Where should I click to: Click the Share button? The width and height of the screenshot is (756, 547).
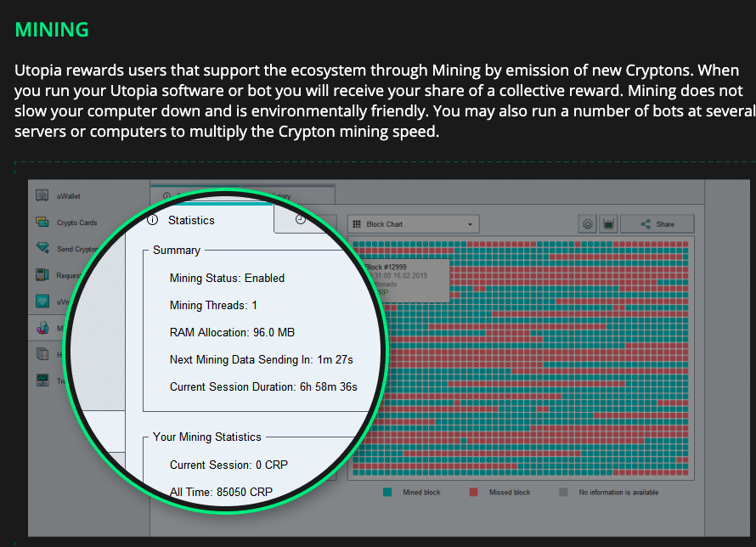(657, 224)
